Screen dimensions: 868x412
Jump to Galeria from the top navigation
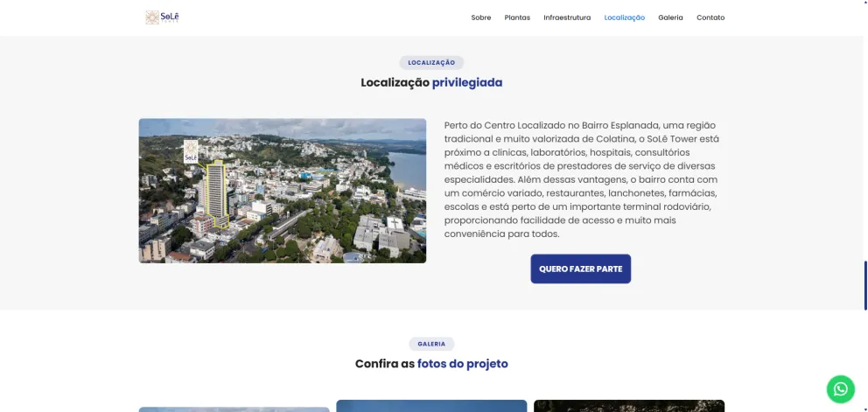[670, 17]
